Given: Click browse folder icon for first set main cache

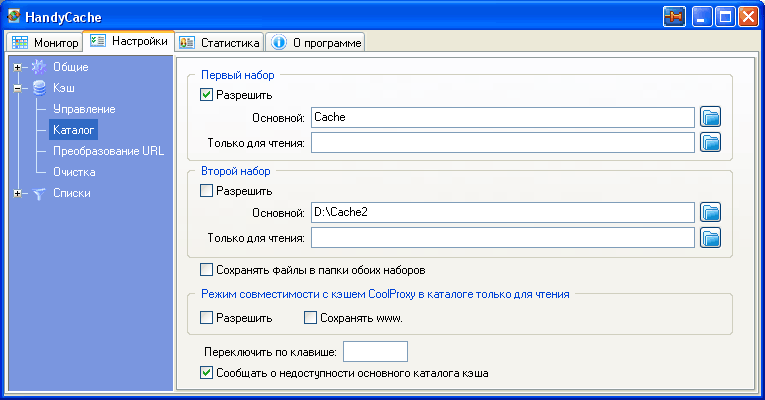Looking at the screenshot, I should 710,117.
